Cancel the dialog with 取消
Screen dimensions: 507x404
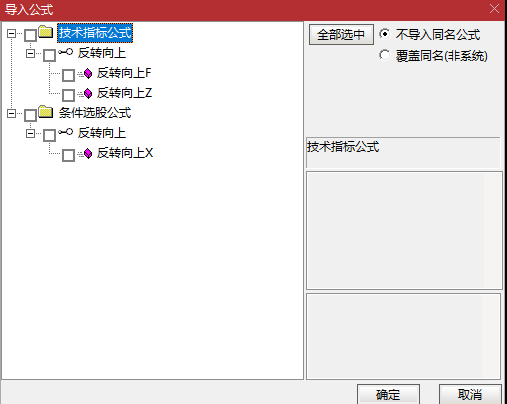pyautogui.click(x=470, y=394)
